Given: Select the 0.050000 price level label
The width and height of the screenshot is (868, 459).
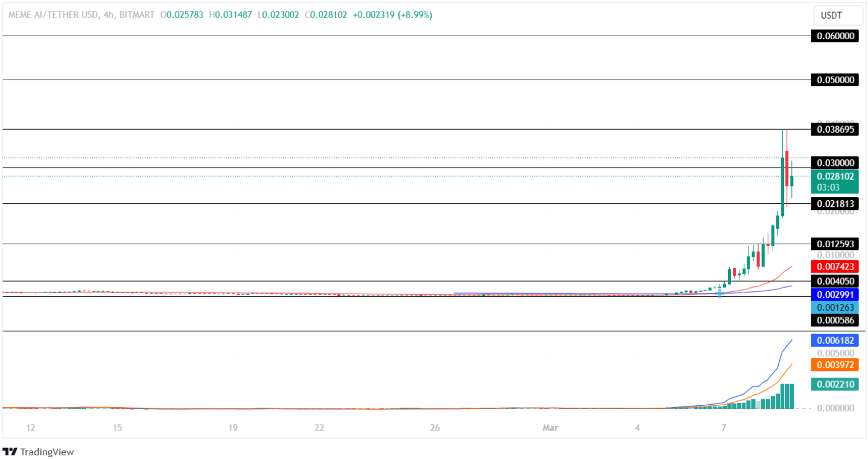Looking at the screenshot, I should 835,80.
